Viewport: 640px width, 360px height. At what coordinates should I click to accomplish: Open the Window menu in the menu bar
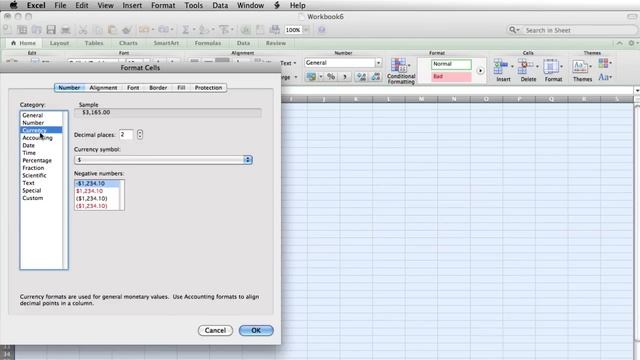pos(250,5)
